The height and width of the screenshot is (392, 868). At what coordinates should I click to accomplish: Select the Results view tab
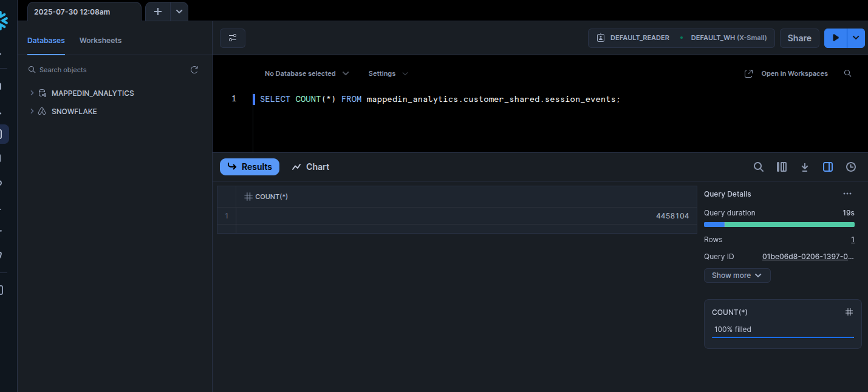250,167
